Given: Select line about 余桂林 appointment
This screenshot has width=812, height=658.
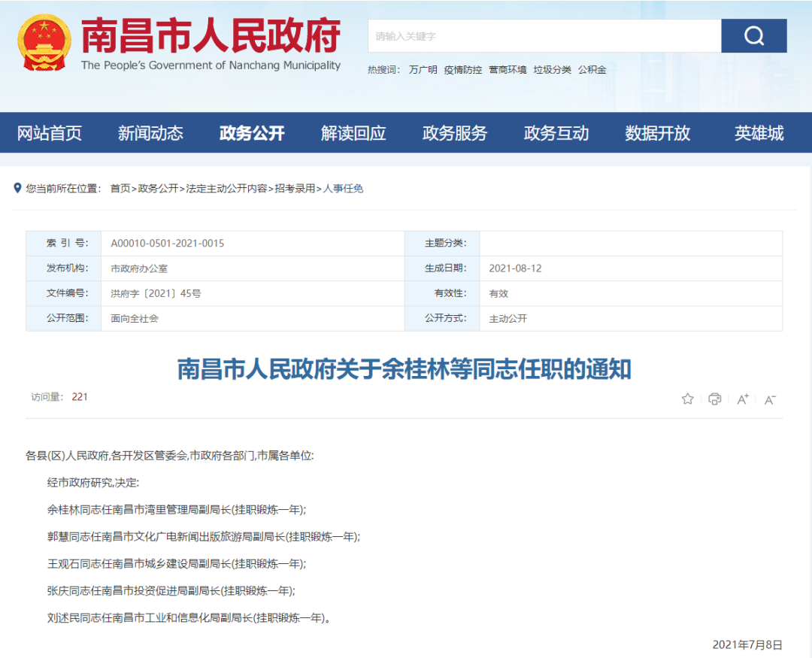Looking at the screenshot, I should tap(177, 510).
